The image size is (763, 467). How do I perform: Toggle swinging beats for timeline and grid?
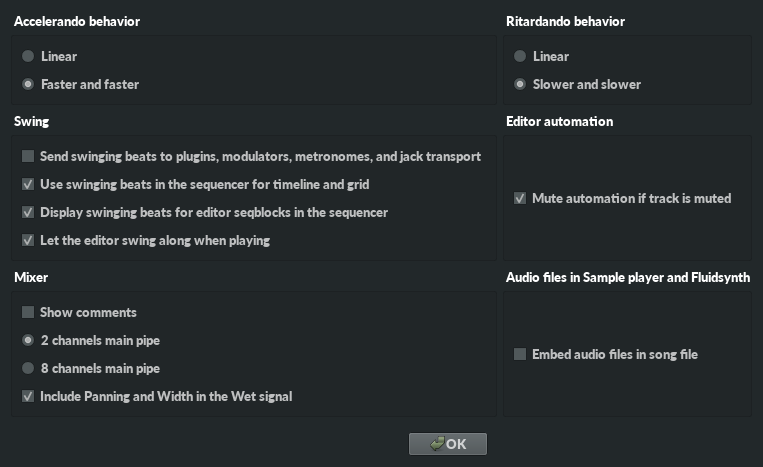[x=28, y=184]
